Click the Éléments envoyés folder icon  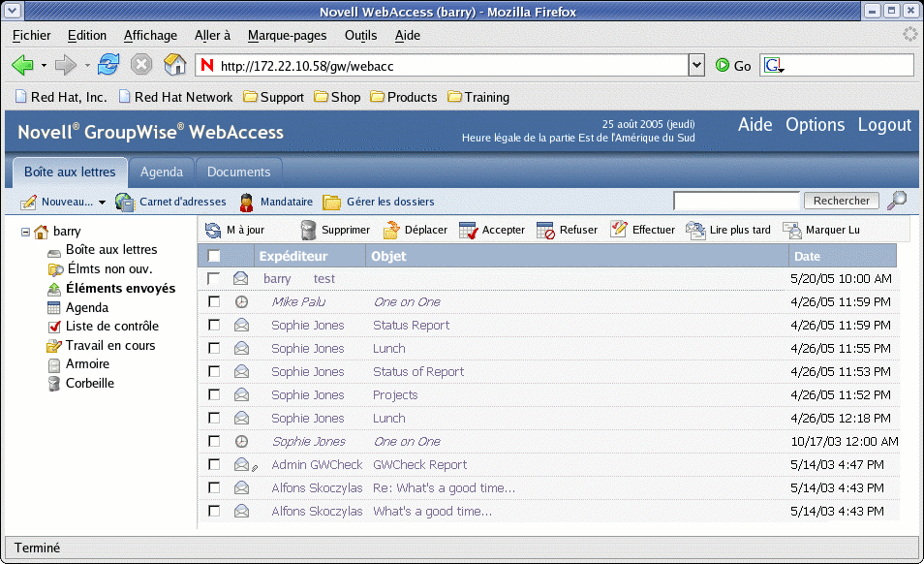pyautogui.click(x=54, y=289)
